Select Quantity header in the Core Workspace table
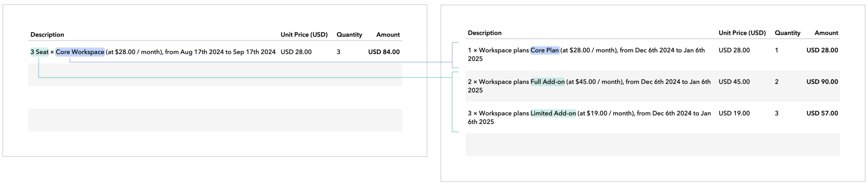The image size is (868, 188). (x=349, y=35)
